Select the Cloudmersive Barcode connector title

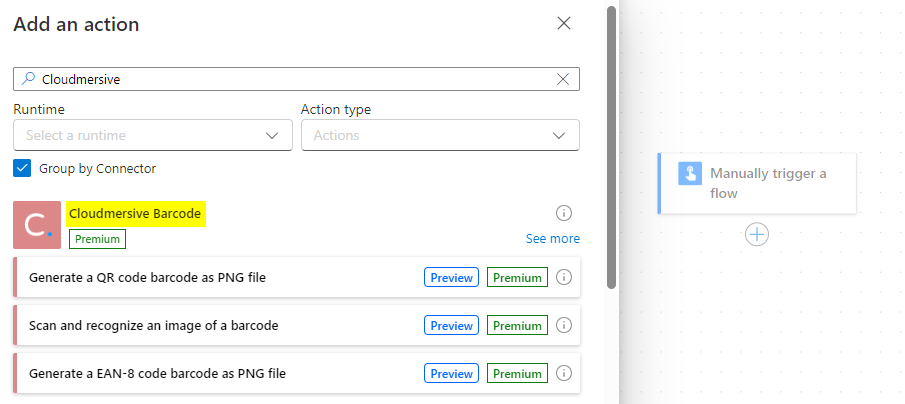[x=135, y=214]
